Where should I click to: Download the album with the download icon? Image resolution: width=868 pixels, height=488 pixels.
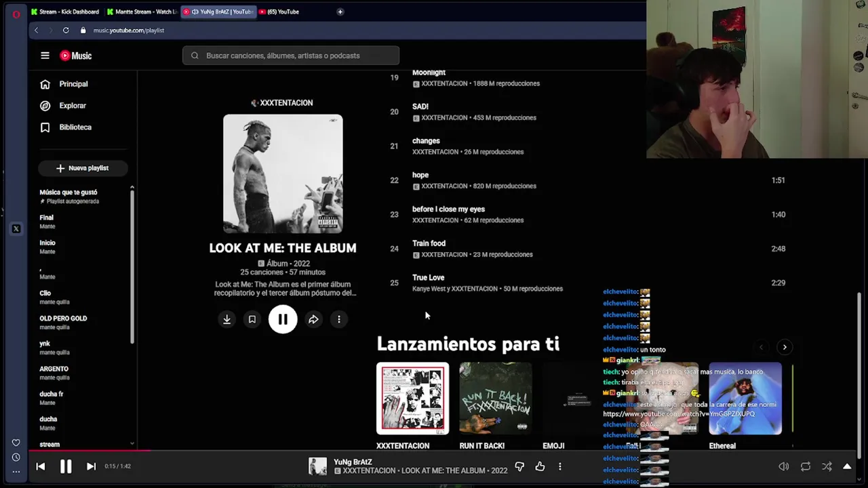pyautogui.click(x=227, y=319)
